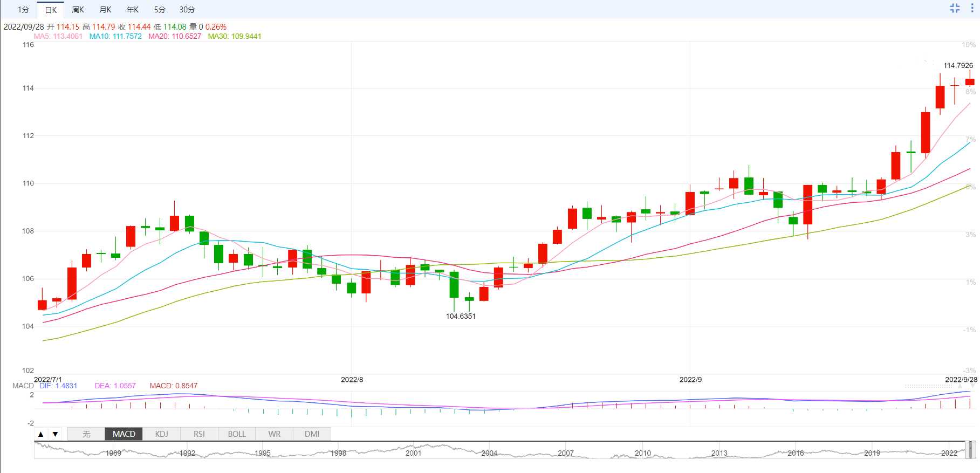
Task: Select the BOLL indicator button
Action: pyautogui.click(x=237, y=434)
